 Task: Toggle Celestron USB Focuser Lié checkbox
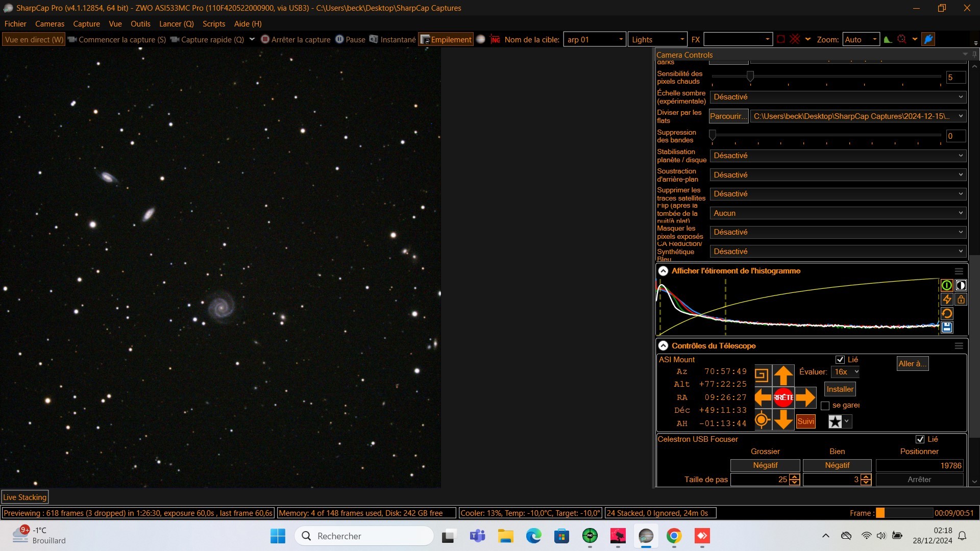click(920, 439)
